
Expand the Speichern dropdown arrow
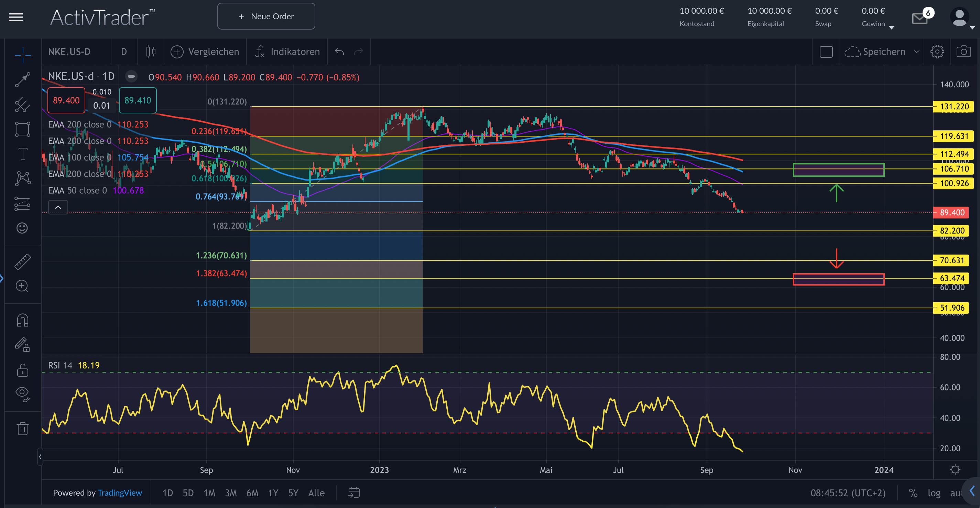point(916,51)
